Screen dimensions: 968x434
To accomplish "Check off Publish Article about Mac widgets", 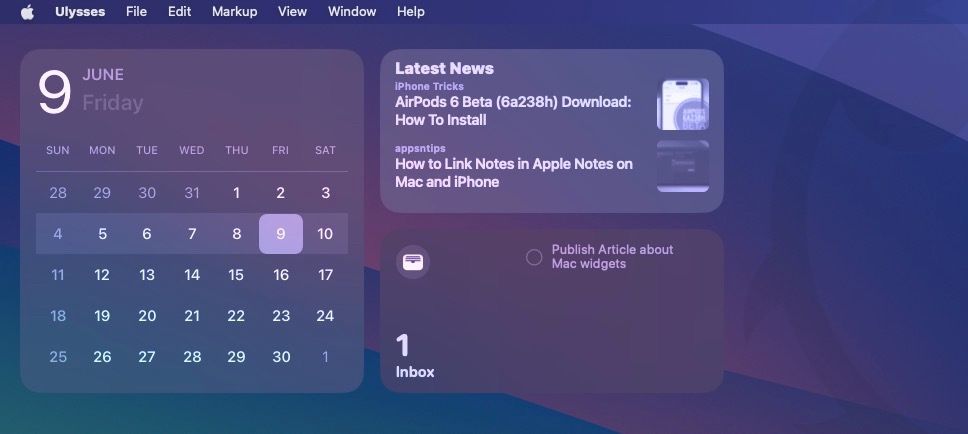I will tap(534, 257).
